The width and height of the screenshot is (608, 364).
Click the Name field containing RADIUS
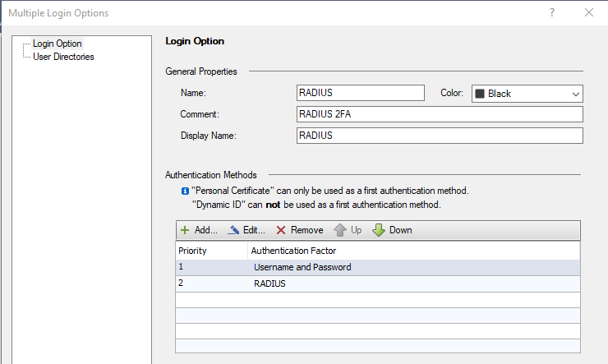point(360,93)
